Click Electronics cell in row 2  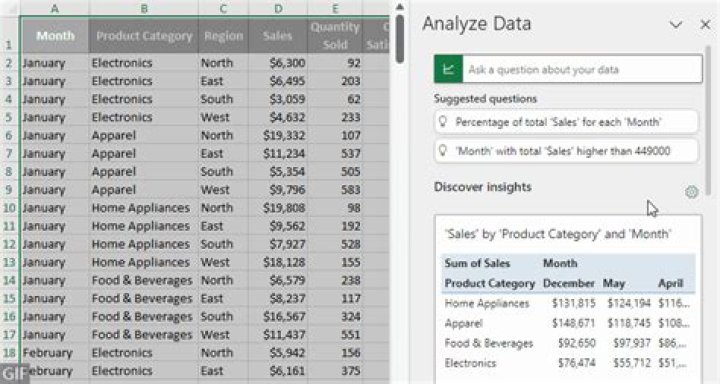[x=144, y=62]
